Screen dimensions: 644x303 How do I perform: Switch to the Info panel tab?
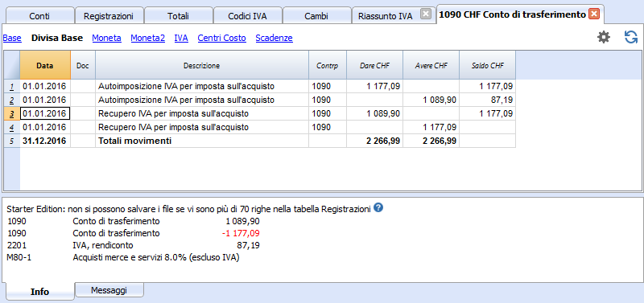[x=39, y=292]
